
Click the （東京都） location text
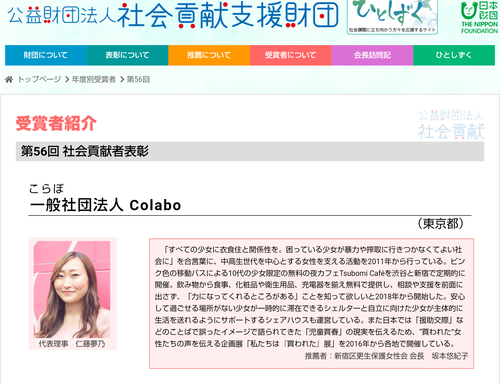pyautogui.click(x=441, y=224)
